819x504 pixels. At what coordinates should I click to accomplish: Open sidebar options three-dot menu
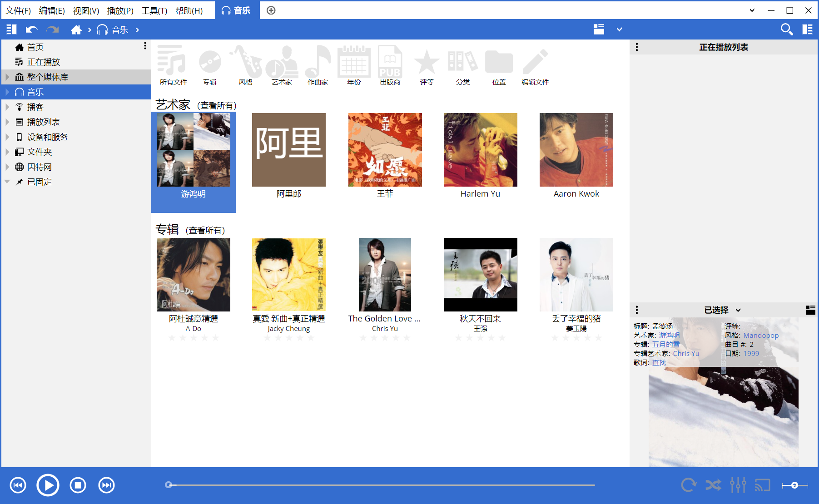(145, 46)
